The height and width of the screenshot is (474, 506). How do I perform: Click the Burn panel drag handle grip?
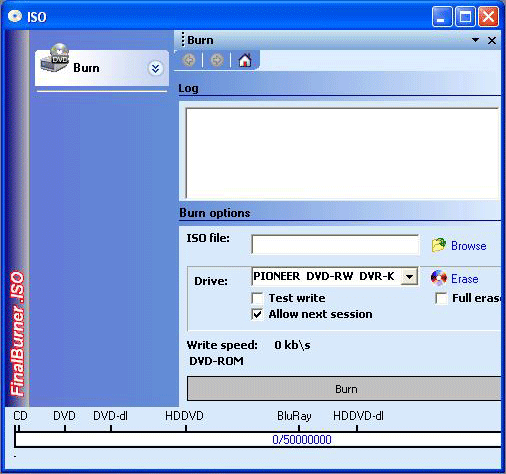pos(183,40)
